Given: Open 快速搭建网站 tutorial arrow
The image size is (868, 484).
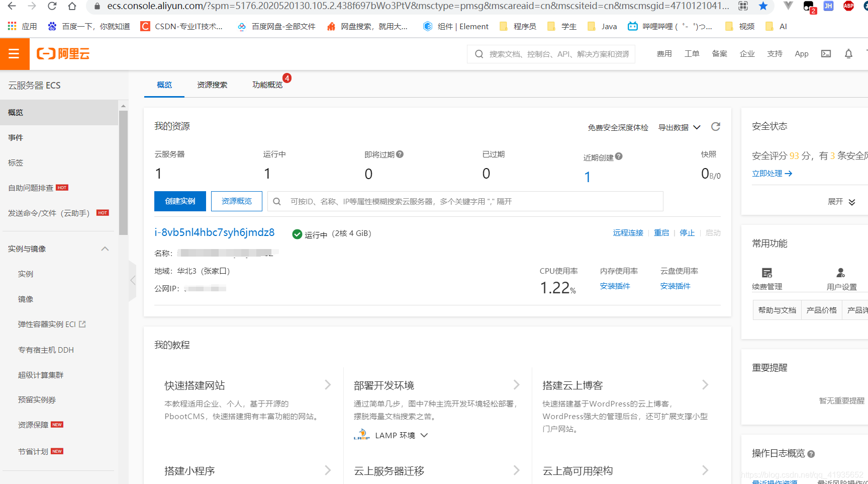Looking at the screenshot, I should (328, 385).
